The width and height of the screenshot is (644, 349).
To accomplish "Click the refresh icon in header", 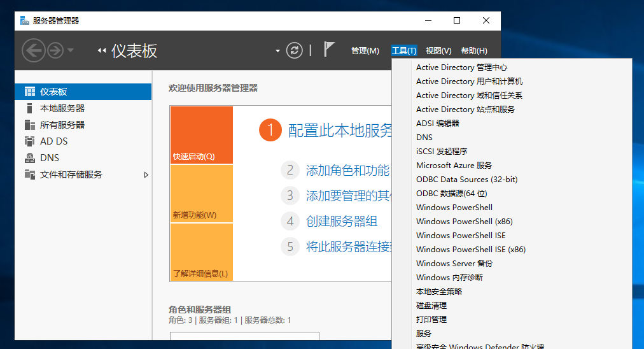I will pos(294,50).
